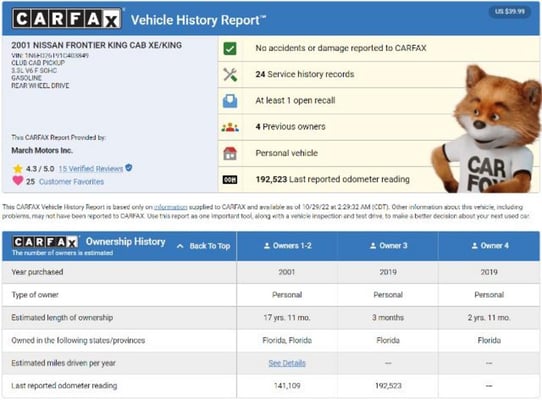Click the Back To Top chevron arrow
The image size is (542, 400).
click(180, 246)
